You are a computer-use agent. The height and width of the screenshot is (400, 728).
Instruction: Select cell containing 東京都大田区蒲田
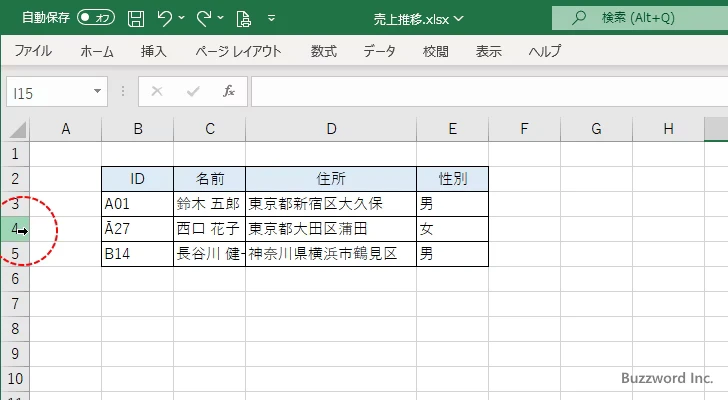(331, 229)
